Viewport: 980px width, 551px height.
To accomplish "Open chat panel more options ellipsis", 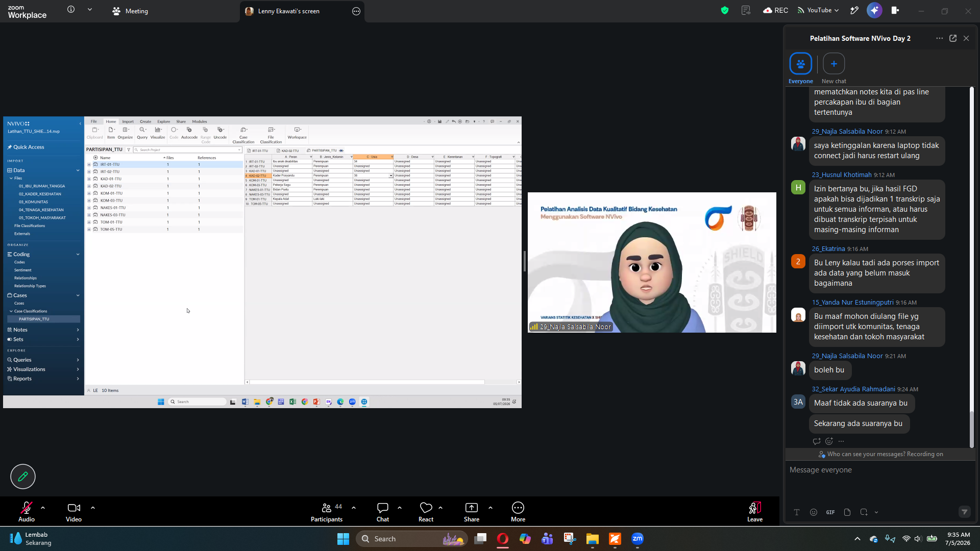I will (x=939, y=38).
